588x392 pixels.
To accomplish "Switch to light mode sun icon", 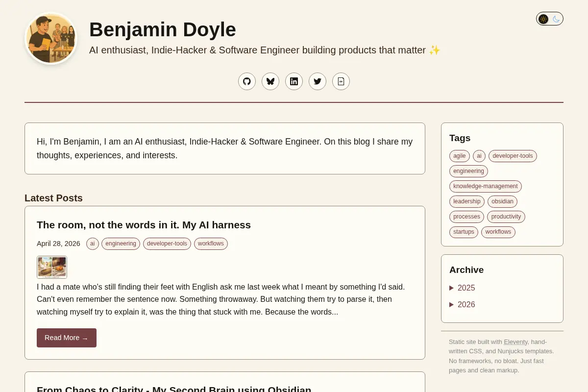I will coord(543,19).
